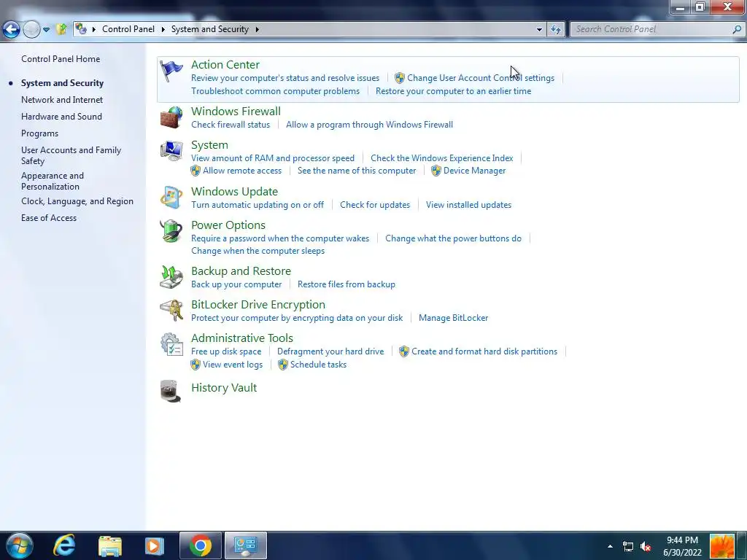
Task: Open the BitLocker Drive Encryption keys icon
Action: click(171, 311)
